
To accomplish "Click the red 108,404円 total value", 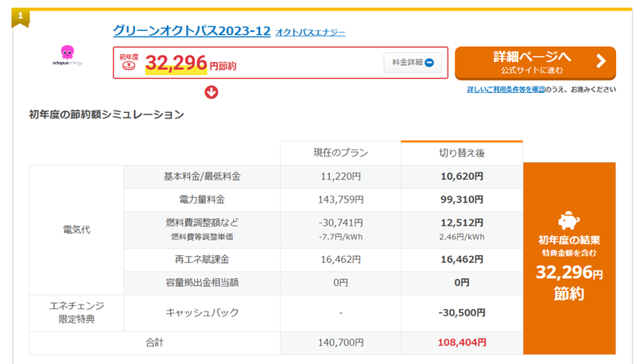I will 462,343.
